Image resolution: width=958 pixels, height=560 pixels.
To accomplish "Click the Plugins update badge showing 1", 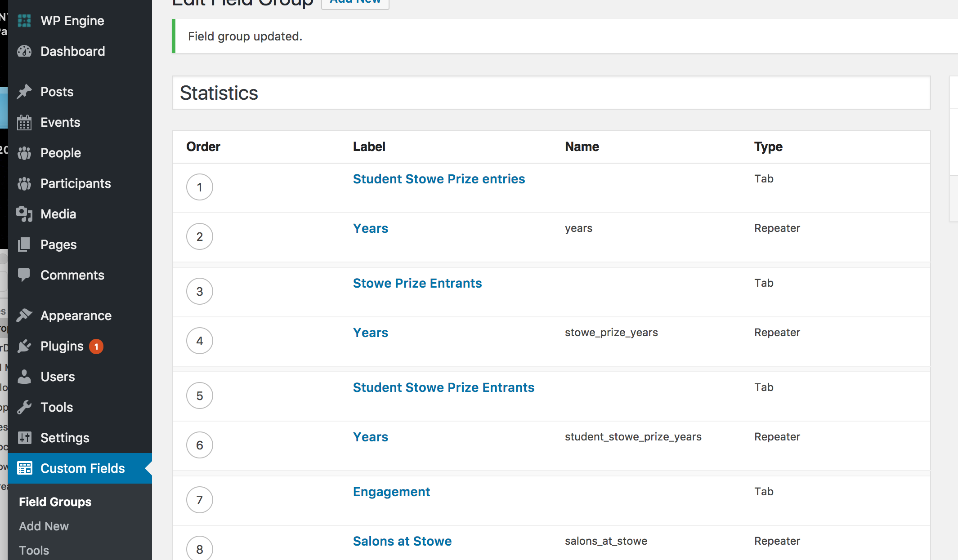I will click(x=96, y=347).
